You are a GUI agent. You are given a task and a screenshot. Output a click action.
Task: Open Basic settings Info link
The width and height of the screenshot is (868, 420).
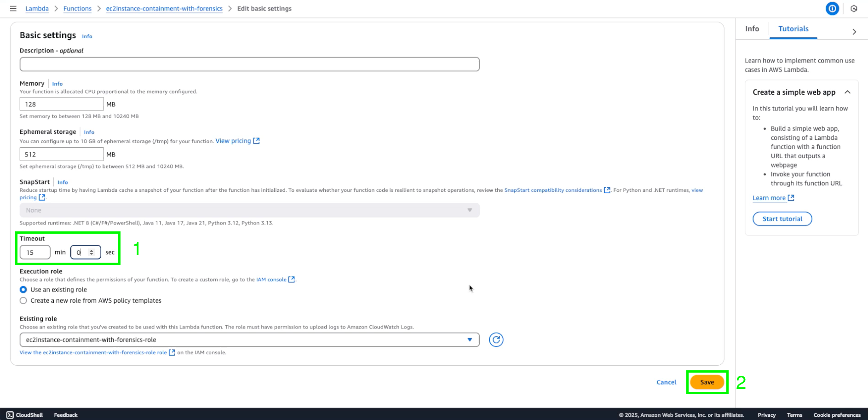click(87, 36)
